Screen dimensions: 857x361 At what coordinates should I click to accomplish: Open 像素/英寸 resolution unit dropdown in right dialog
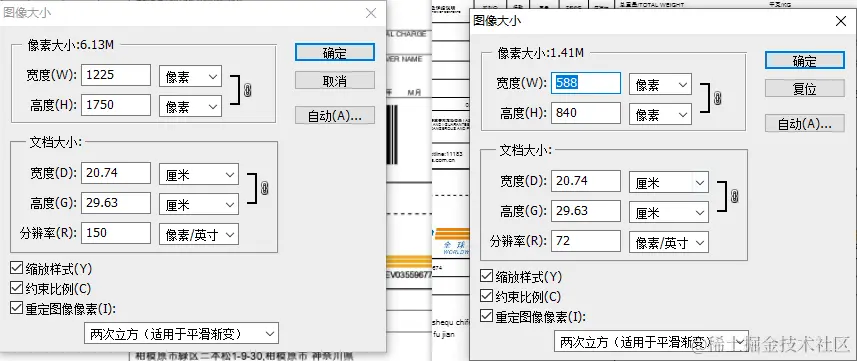click(x=669, y=242)
